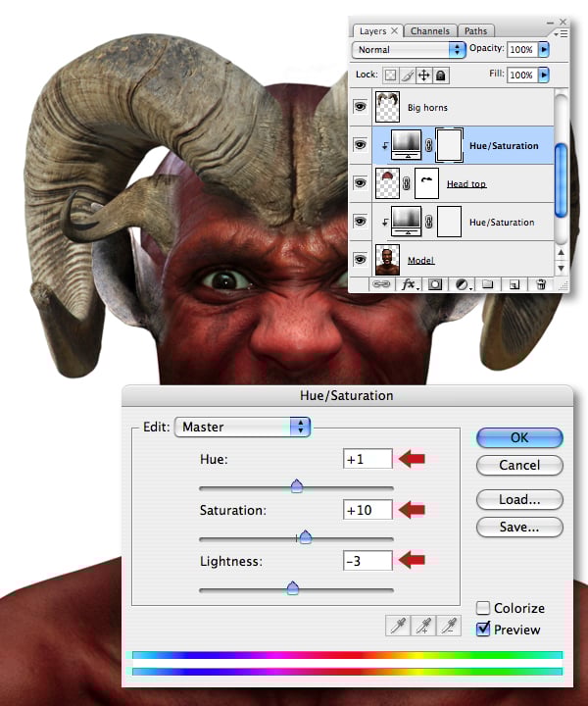Select the Big horns layer thumbnail

tap(387, 107)
